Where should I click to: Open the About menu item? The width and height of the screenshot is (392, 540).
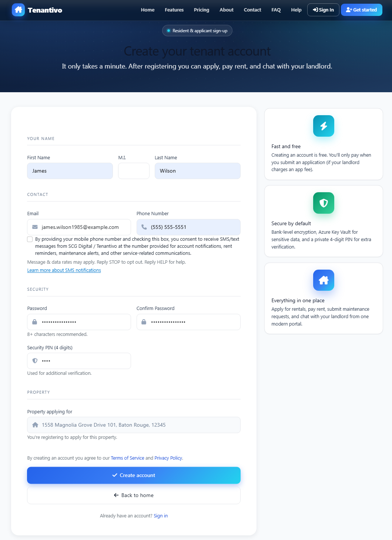coord(227,10)
